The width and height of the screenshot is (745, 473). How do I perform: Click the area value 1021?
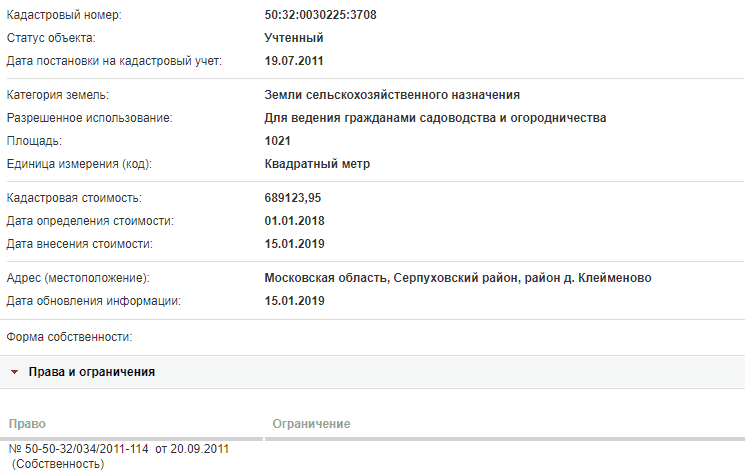[x=277, y=141]
